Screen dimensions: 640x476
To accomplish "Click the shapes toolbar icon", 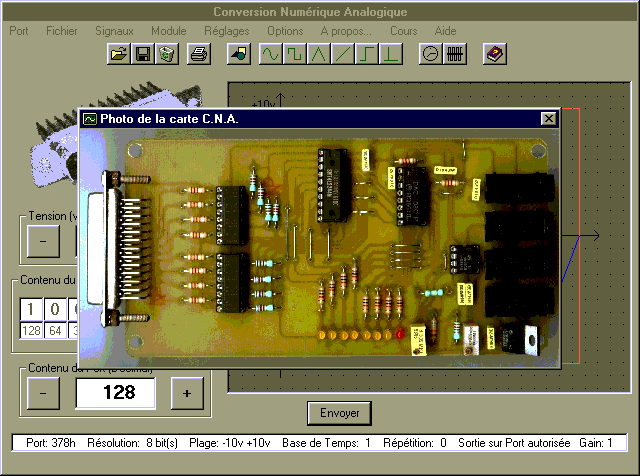I will [x=239, y=54].
